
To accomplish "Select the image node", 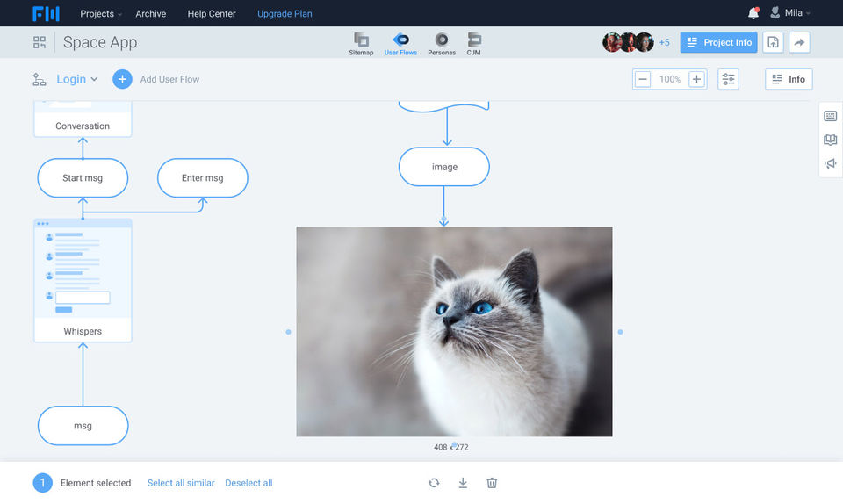I will click(x=444, y=167).
